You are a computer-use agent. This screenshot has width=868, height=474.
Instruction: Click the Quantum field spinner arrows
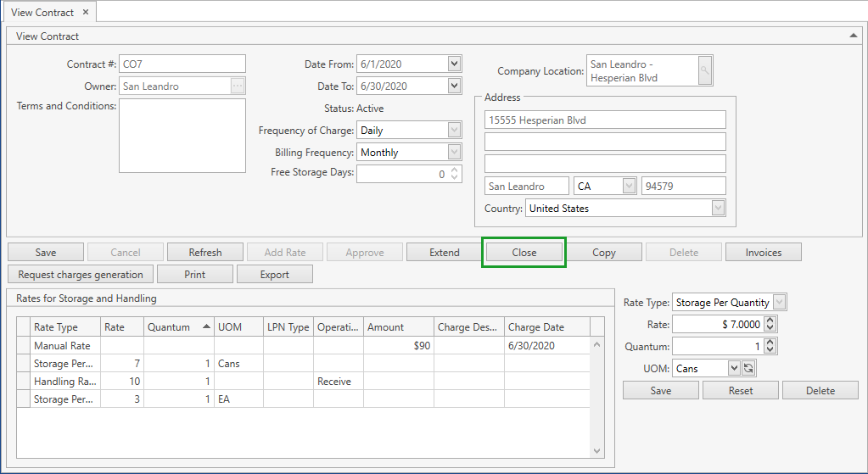770,346
